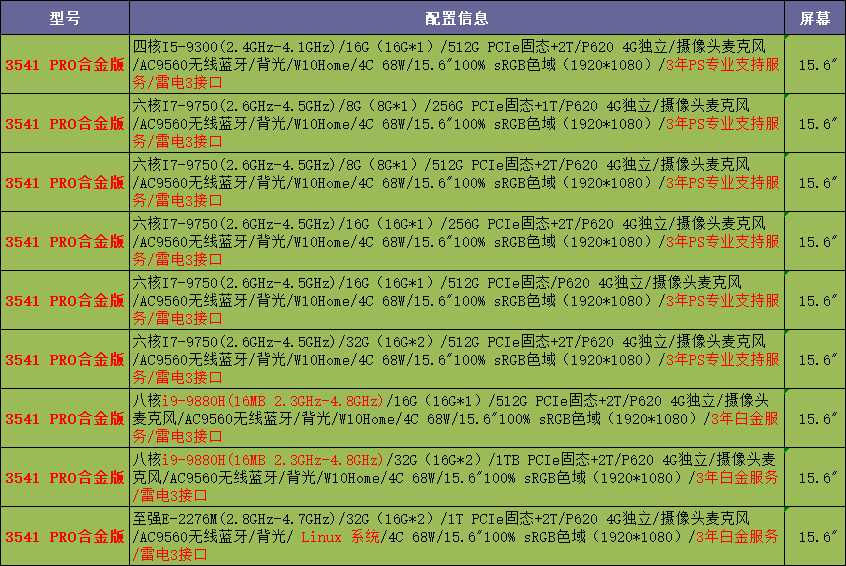Click 15.6" screen cell in i9-9880H 32G 1TB row
The height and width of the screenshot is (566, 846).
pos(815,478)
